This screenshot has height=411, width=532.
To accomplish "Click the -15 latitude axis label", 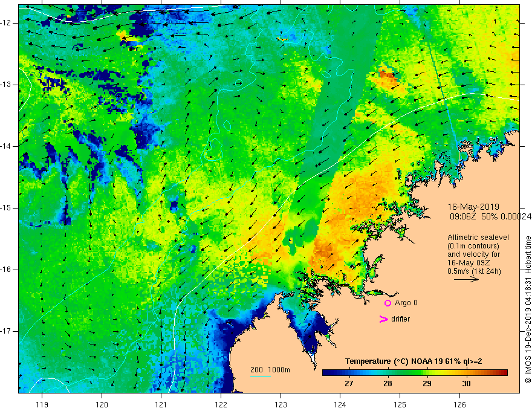I will click(6, 208).
